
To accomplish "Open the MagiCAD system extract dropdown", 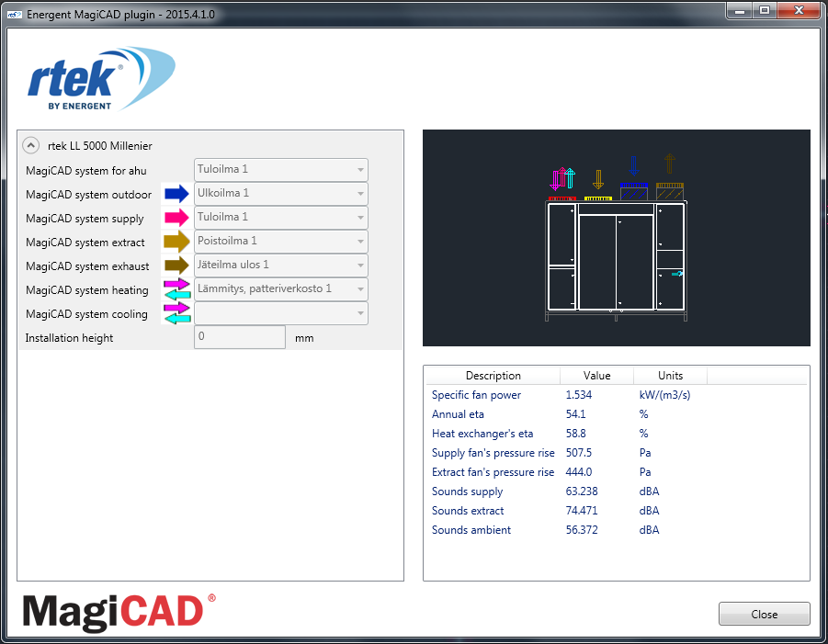I will tap(281, 242).
